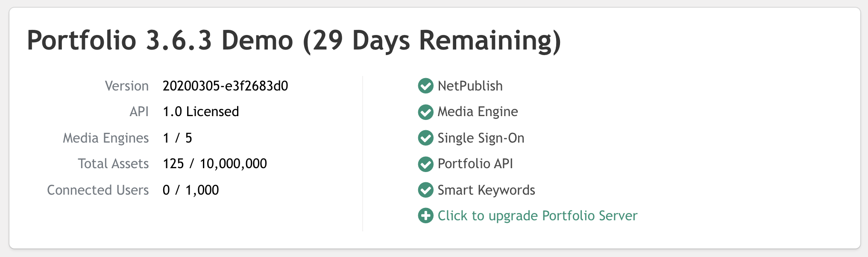Click the Version field label
Image resolution: width=868 pixels, height=257 pixels.
[127, 86]
